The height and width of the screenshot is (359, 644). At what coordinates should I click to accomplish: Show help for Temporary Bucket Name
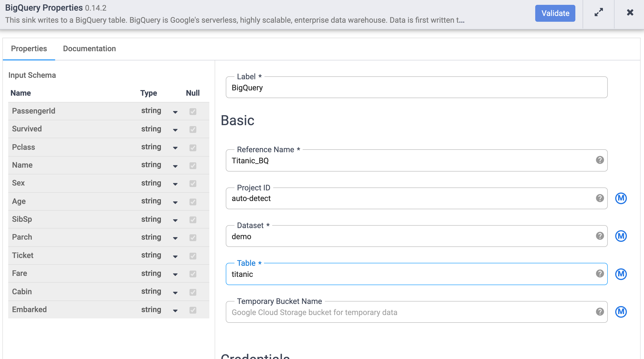pos(600,312)
